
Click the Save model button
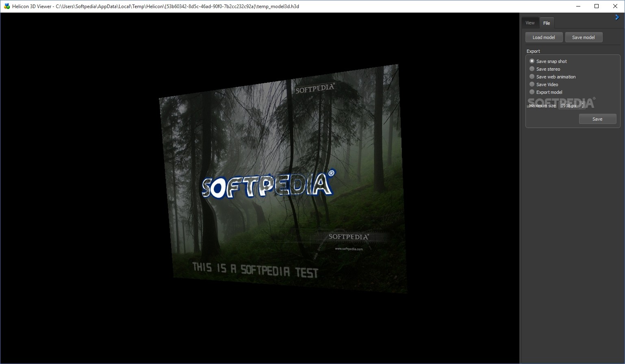pos(584,37)
